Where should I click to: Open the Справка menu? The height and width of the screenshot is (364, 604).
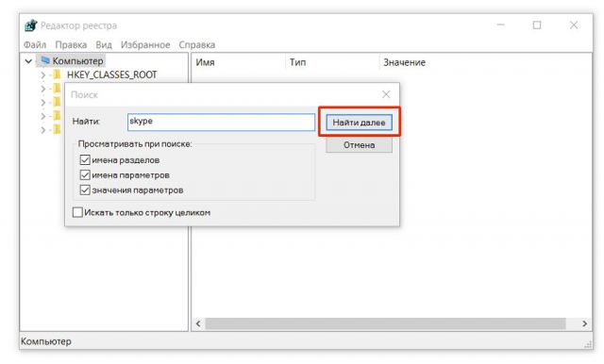point(197,44)
